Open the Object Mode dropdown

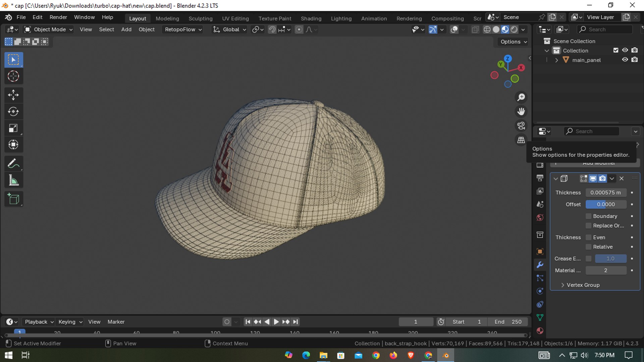[x=49, y=30]
